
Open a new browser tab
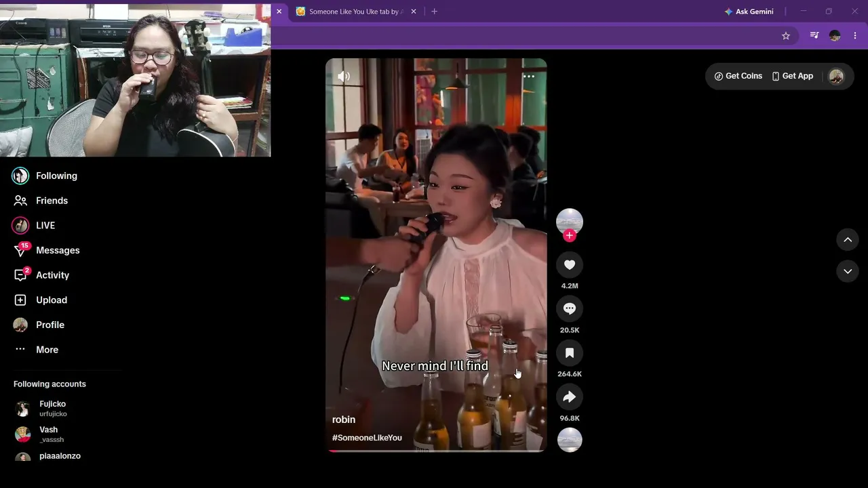tap(435, 12)
